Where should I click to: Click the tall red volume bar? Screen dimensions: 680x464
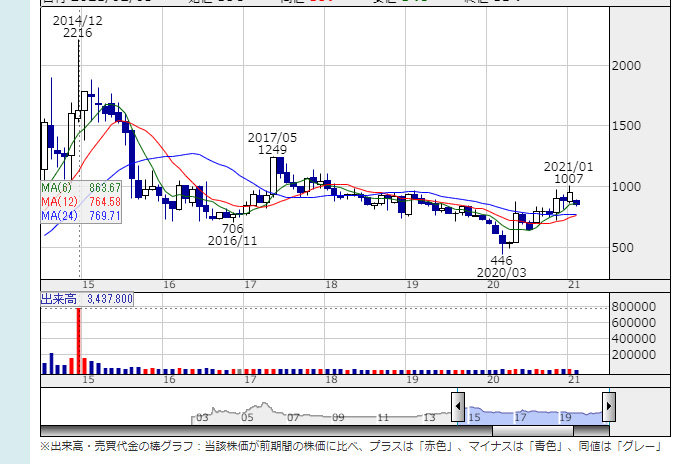[79, 340]
